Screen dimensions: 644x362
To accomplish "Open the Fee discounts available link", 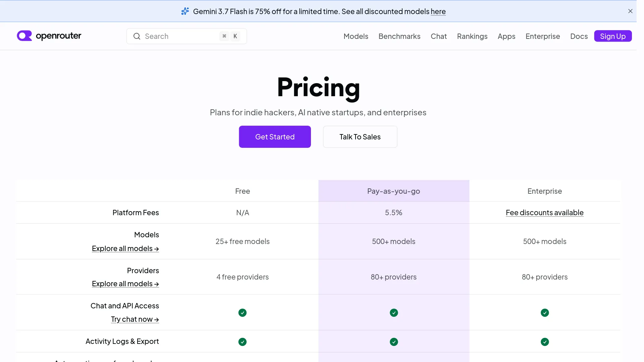I will coord(545,213).
